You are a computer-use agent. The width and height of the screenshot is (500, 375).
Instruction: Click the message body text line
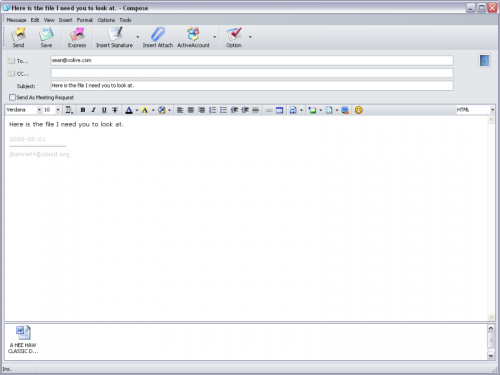(66, 124)
